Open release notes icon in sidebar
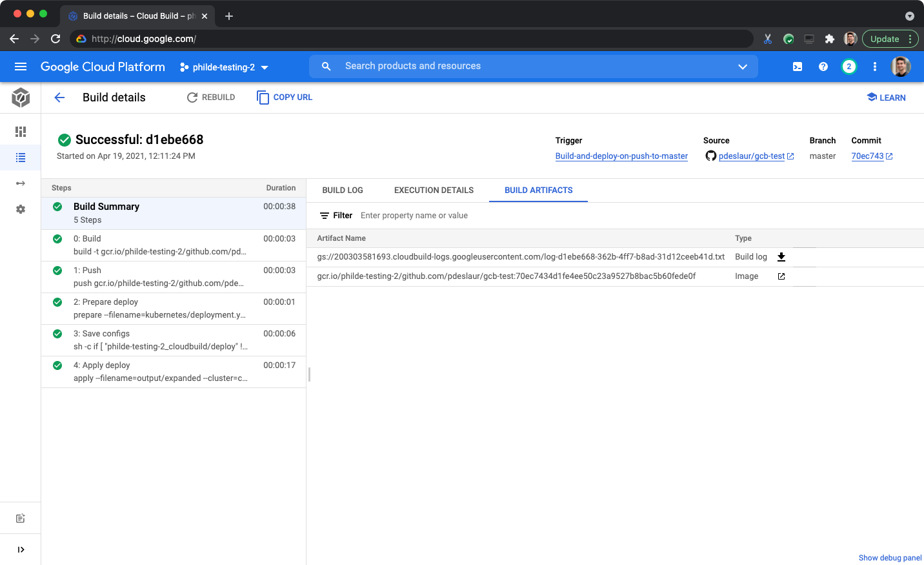 [21, 519]
